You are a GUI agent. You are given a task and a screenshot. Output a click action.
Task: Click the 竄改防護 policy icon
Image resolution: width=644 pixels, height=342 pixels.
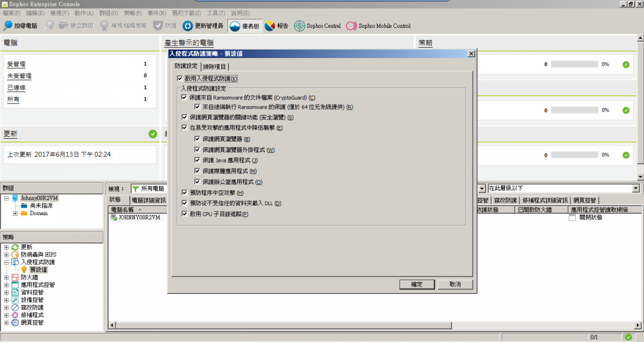pos(15,307)
